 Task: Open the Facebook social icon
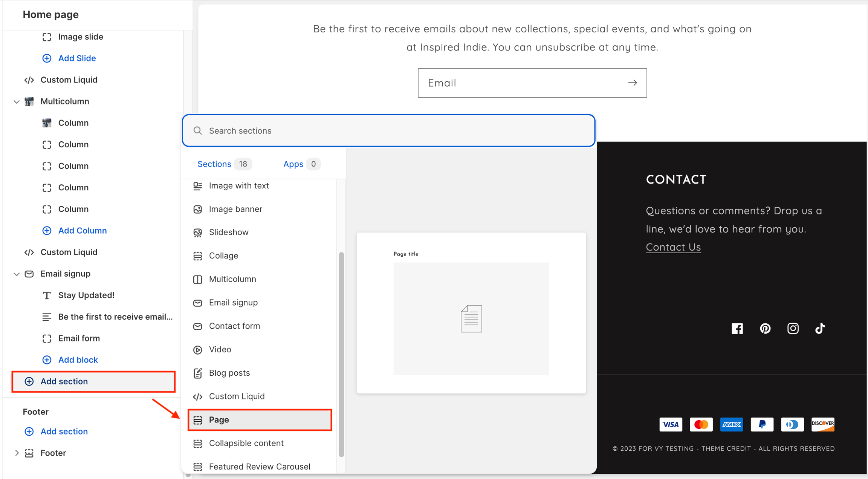(737, 329)
